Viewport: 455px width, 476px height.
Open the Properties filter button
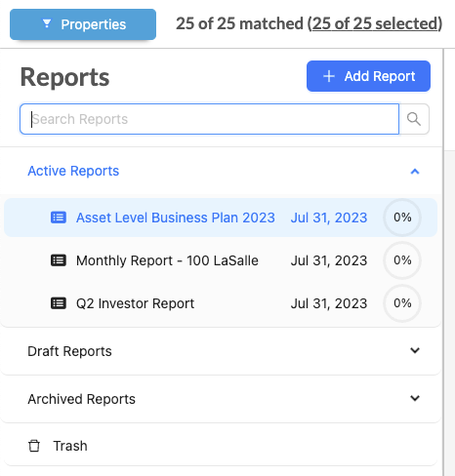pos(83,24)
